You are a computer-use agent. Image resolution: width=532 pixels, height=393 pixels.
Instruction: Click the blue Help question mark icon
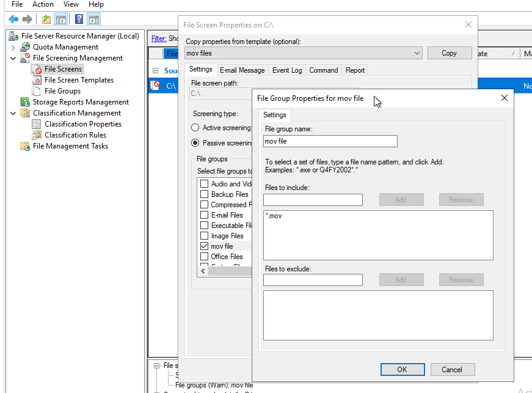point(79,19)
